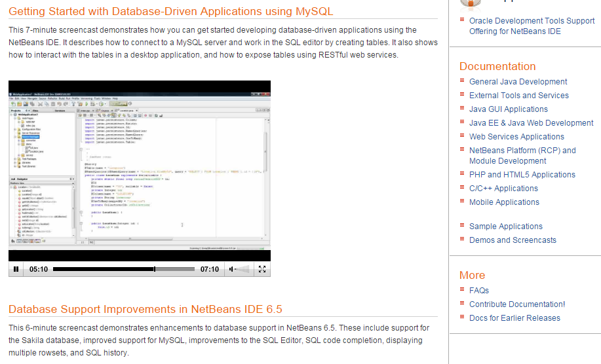Pause the MySQL screencast video
The width and height of the screenshot is (601, 364).
[16, 269]
